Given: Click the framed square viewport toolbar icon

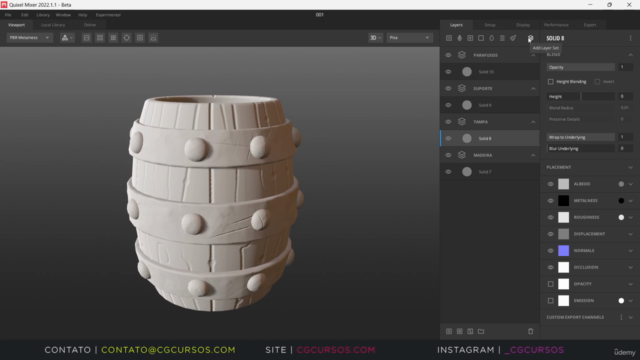Looking at the screenshot, I should [140, 38].
